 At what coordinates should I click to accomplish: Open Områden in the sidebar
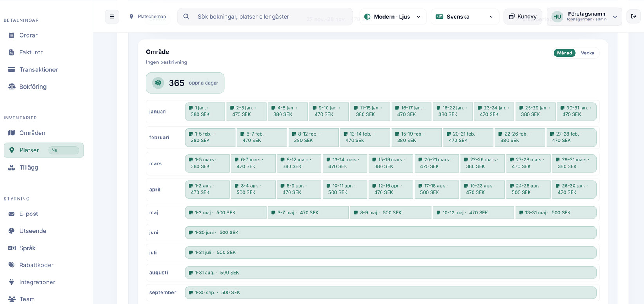[32, 133]
